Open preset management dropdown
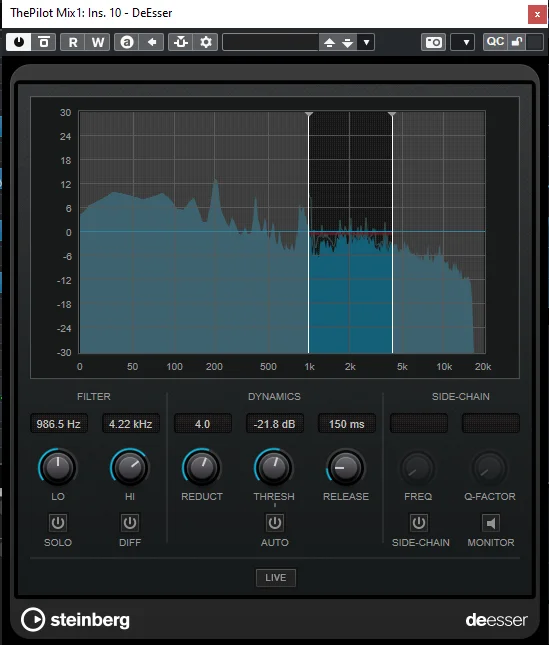This screenshot has height=645, width=549. coord(366,42)
